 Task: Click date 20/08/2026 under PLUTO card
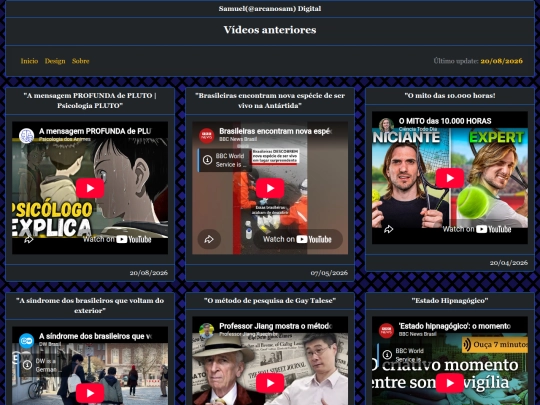point(149,273)
